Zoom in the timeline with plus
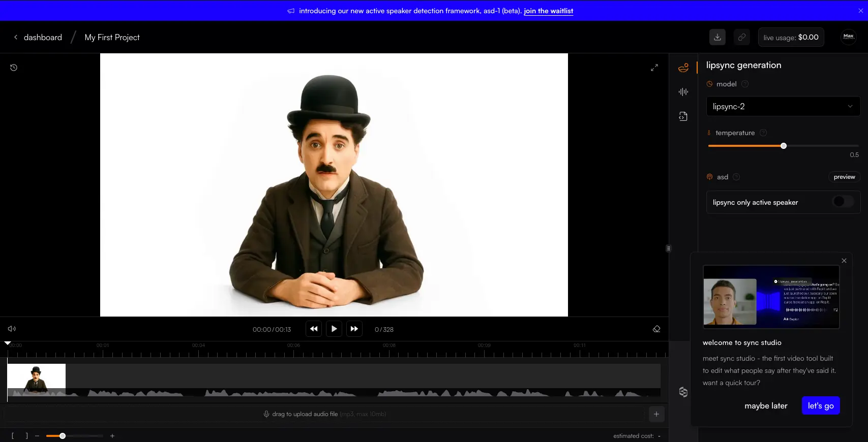Screen dimensions: 868x442 112,436
